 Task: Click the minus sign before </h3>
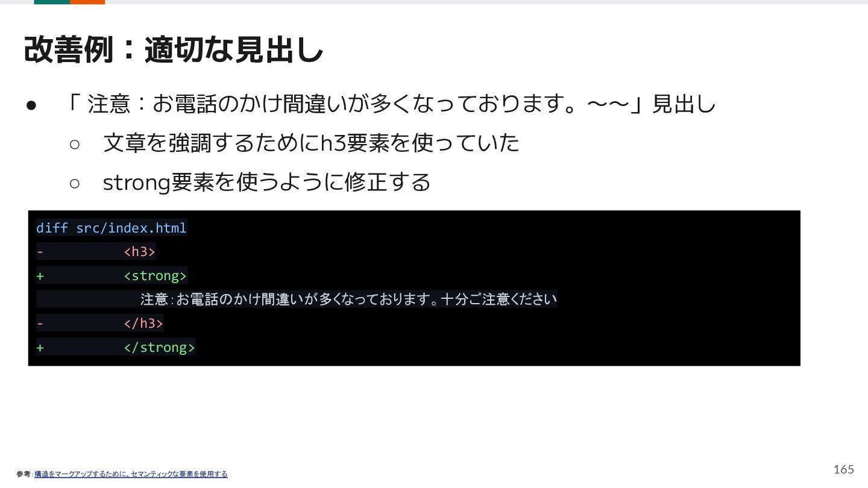[x=40, y=324]
